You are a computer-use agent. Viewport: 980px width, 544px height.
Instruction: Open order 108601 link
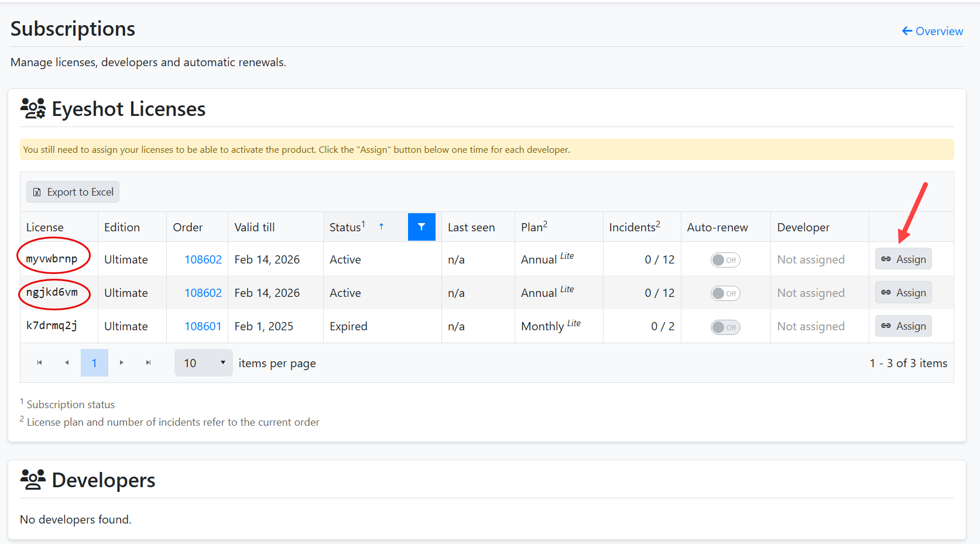[203, 326]
